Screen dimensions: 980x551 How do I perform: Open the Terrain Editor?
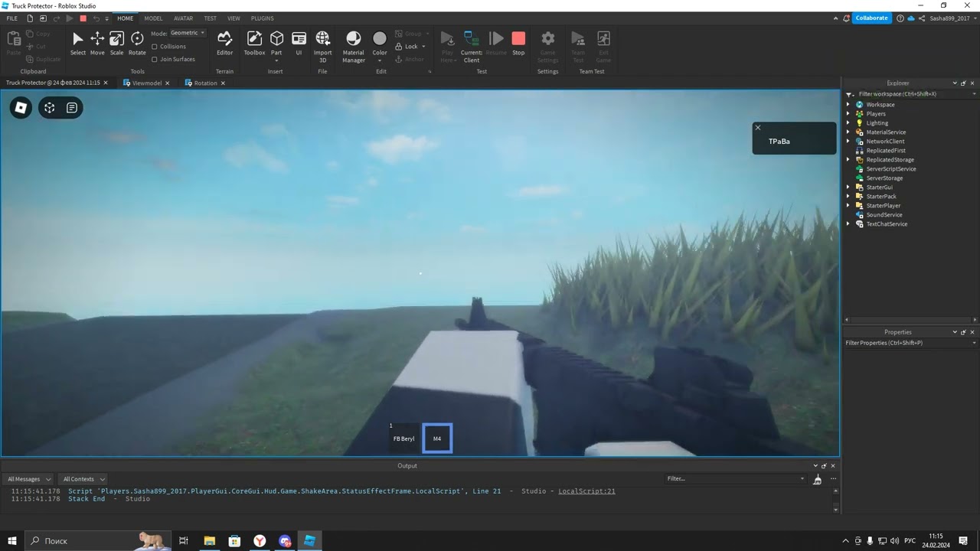224,44
